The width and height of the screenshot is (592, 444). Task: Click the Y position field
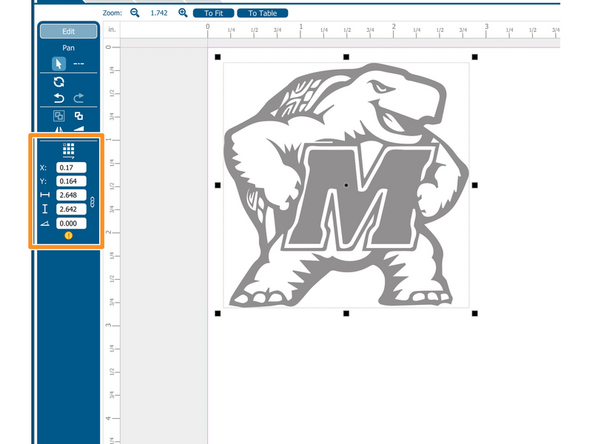[71, 181]
